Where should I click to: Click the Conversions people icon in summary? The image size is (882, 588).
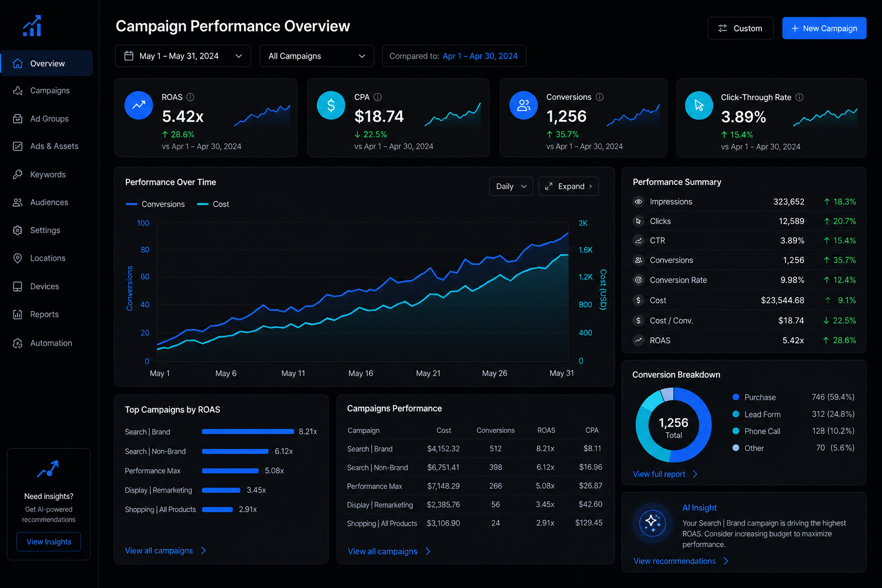point(639,260)
